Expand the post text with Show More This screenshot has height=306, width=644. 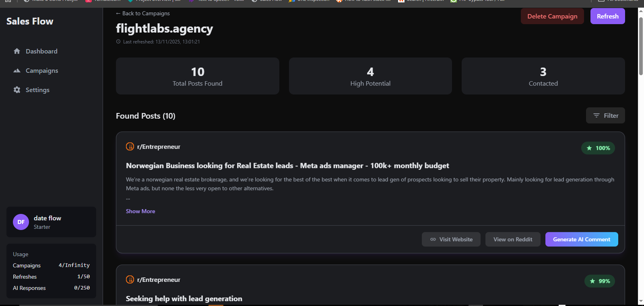pyautogui.click(x=140, y=211)
